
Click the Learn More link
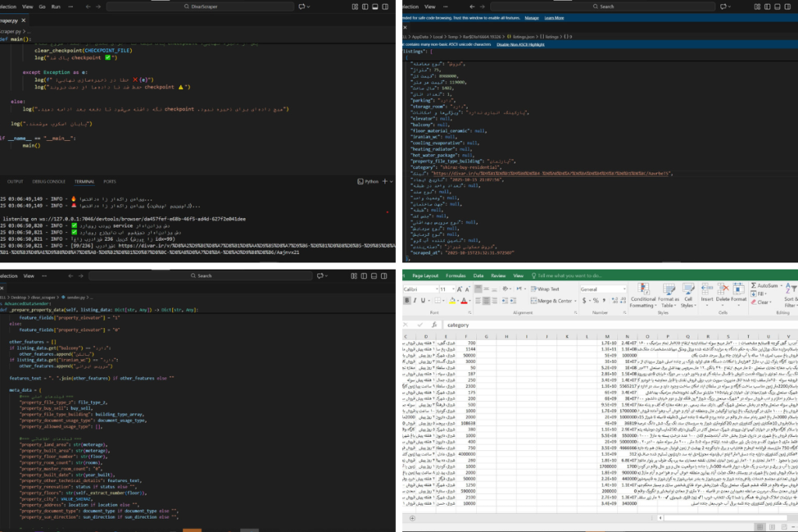click(x=554, y=17)
